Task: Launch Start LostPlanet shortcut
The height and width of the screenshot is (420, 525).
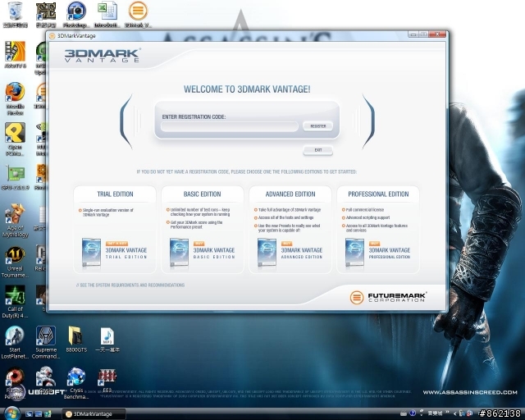Action: point(15,336)
